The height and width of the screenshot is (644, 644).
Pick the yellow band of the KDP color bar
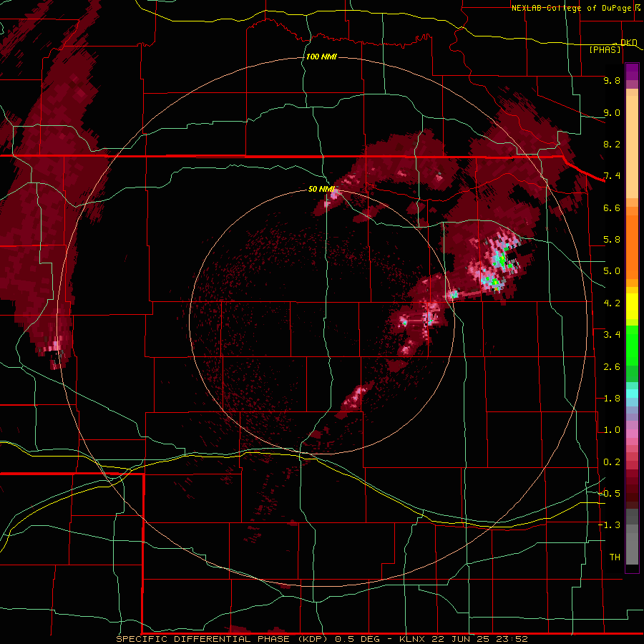tap(632, 306)
